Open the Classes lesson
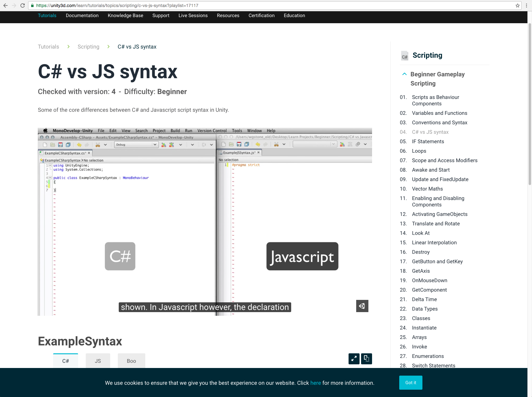 tap(421, 318)
